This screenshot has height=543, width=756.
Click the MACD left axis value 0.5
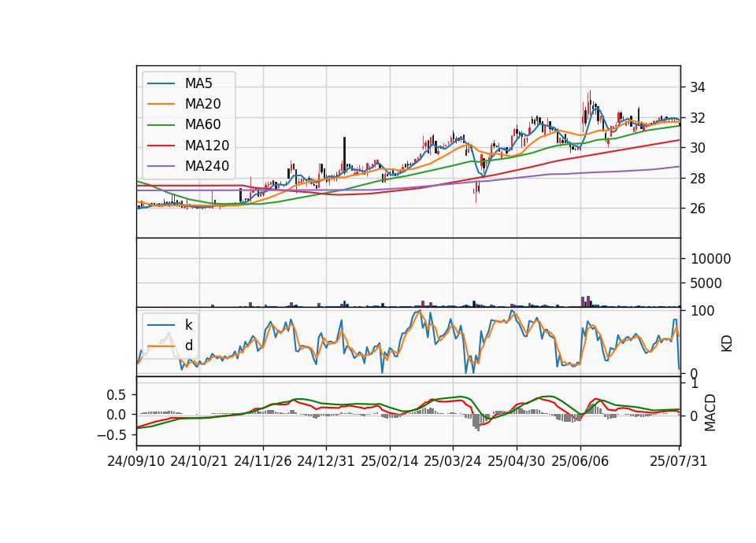[116, 395]
